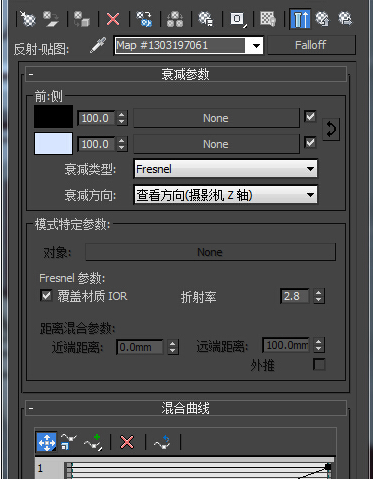Click the spinner beside the side amount
378x479 pixels.
coord(122,144)
